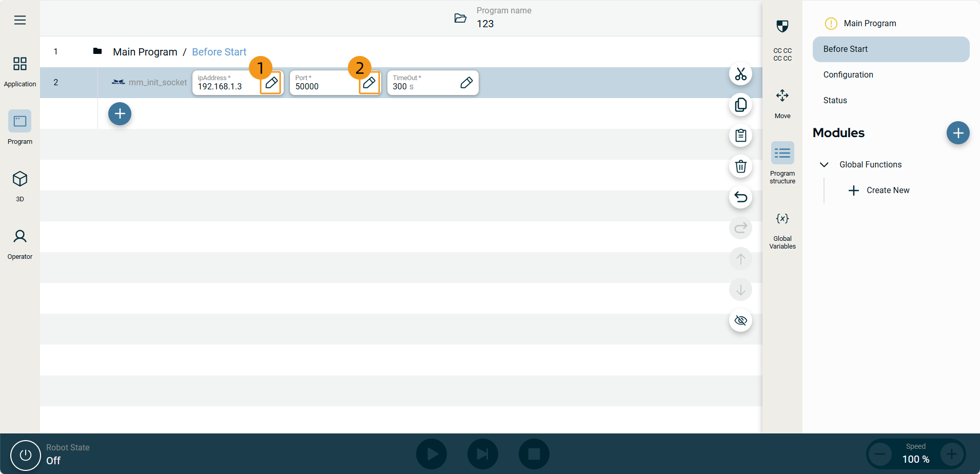The width and height of the screenshot is (980, 474).
Task: Open the hamburger menu
Action: (x=20, y=20)
